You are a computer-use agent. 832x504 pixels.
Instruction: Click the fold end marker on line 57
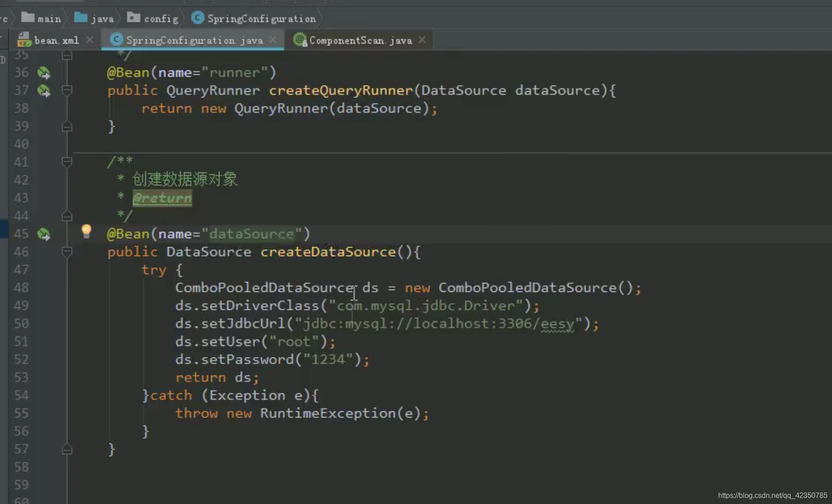[67, 449]
